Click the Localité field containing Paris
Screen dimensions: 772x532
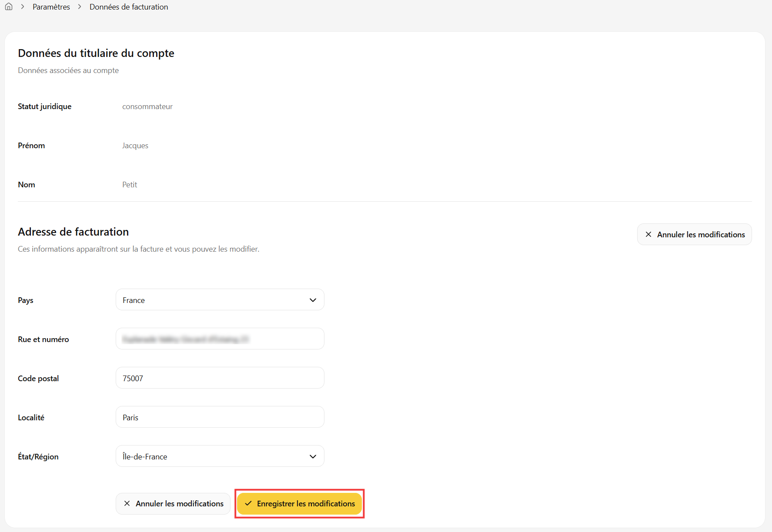click(x=220, y=417)
